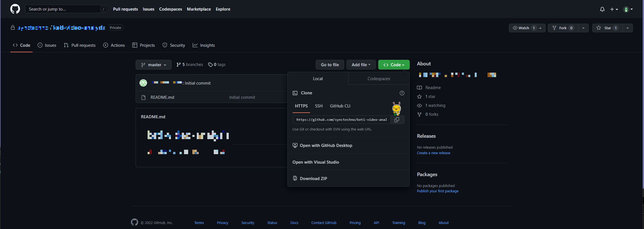Open the Packages heading link
644x229 pixels.
tap(427, 174)
